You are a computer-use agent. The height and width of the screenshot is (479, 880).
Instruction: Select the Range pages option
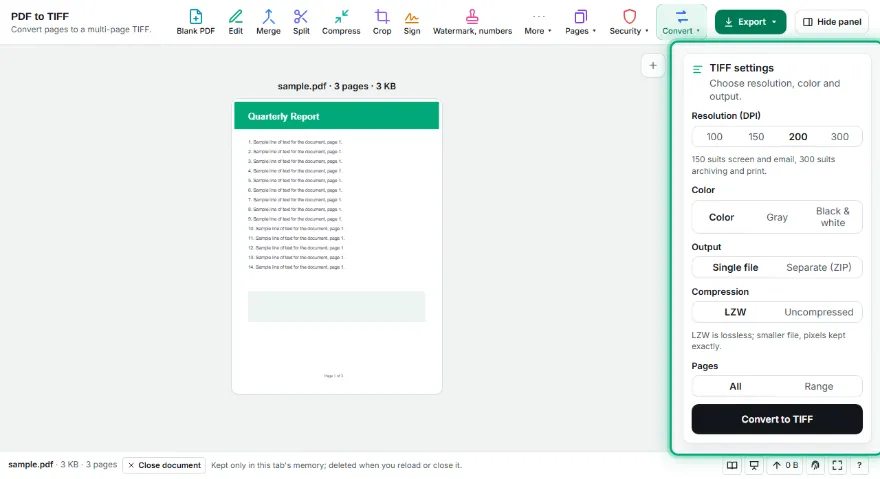(818, 386)
